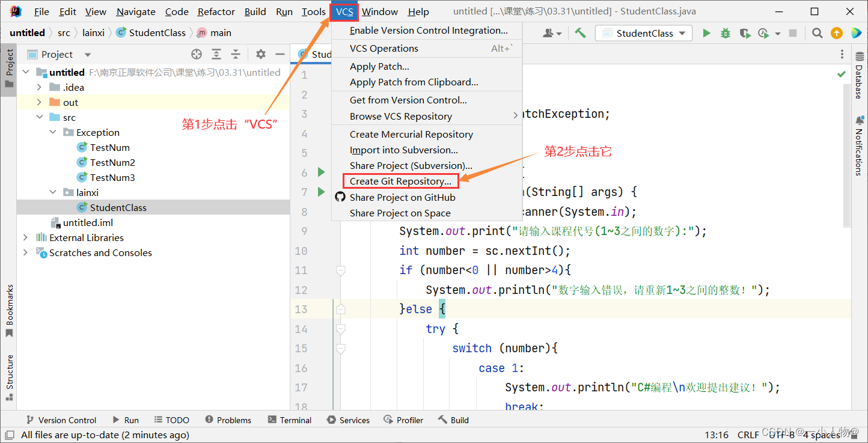Open the File menu
Screen dimensions: 868x443
click(x=41, y=11)
